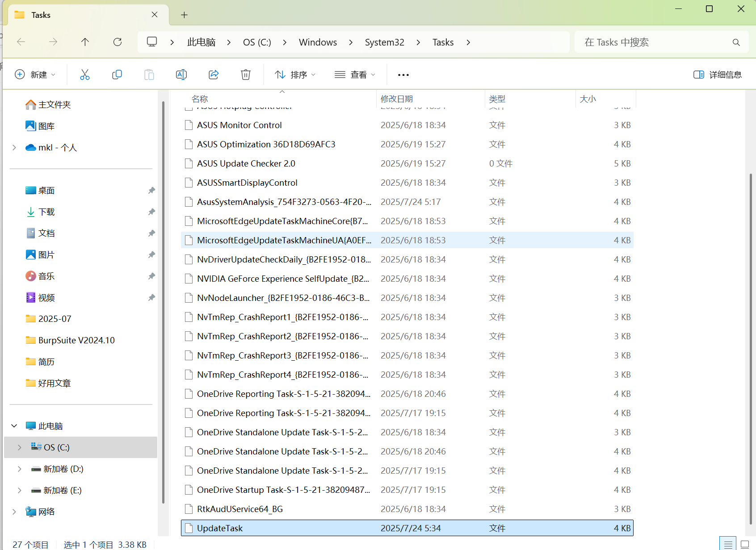Unpin 音乐 with its pin icon

click(x=151, y=276)
